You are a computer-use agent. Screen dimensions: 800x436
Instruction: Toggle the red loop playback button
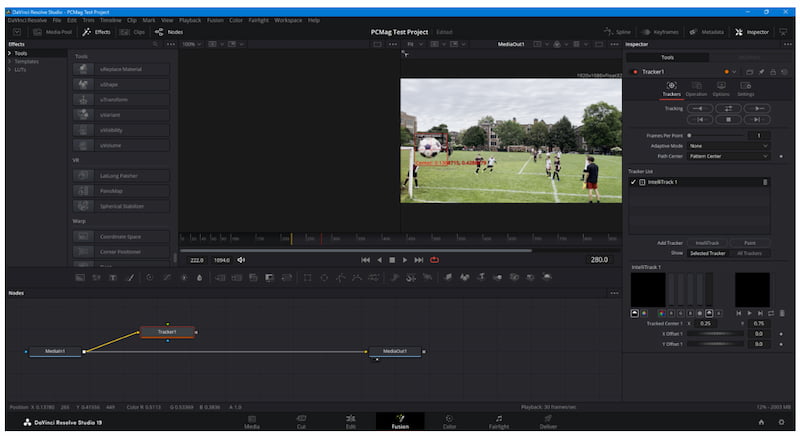pyautogui.click(x=434, y=260)
